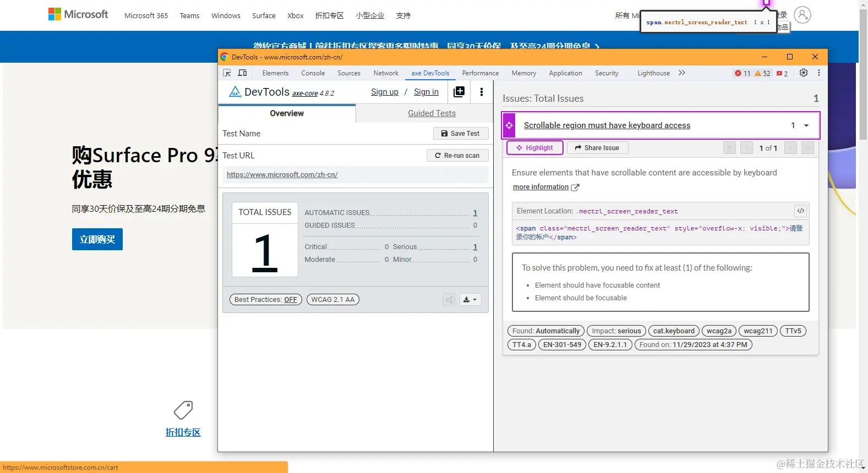Click the disabled share results icon
Viewport: 868px width, 473px height.
[449, 300]
